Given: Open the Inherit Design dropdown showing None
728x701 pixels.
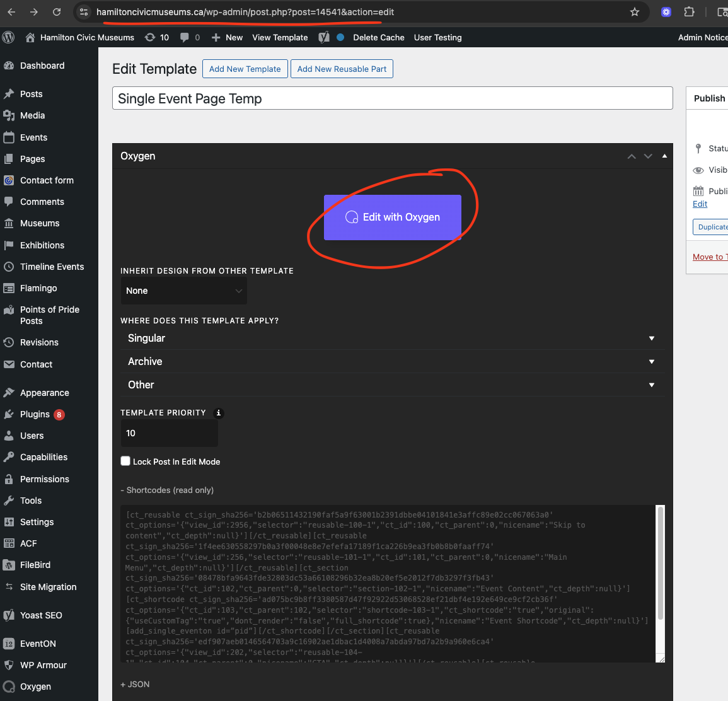Looking at the screenshot, I should tap(183, 291).
